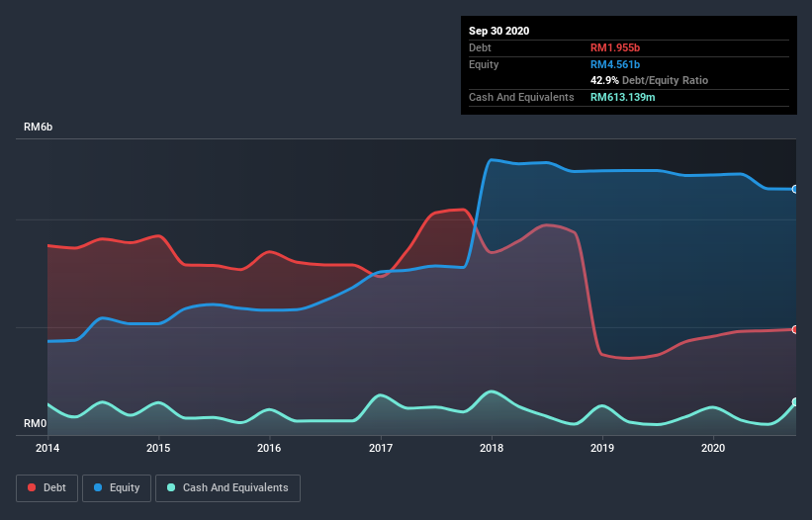Click the 2018 x-axis label
812x520 pixels.
492,448
